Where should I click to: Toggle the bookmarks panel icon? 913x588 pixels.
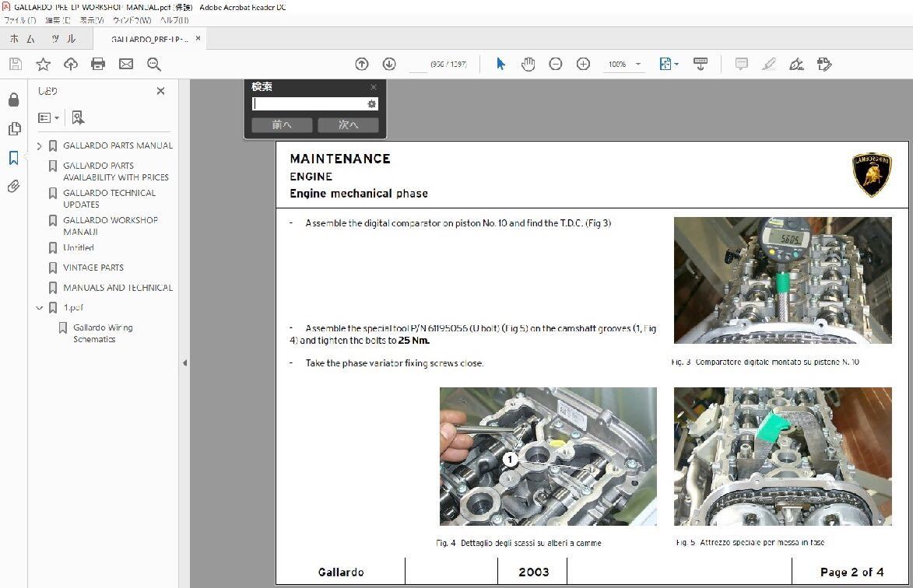[x=14, y=158]
